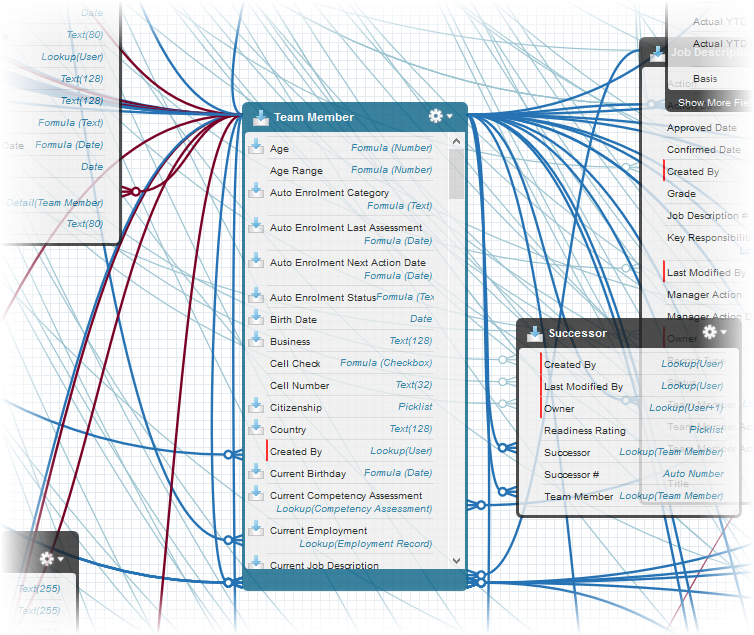Click scroll-up arrow in Team Member fields

(x=457, y=142)
